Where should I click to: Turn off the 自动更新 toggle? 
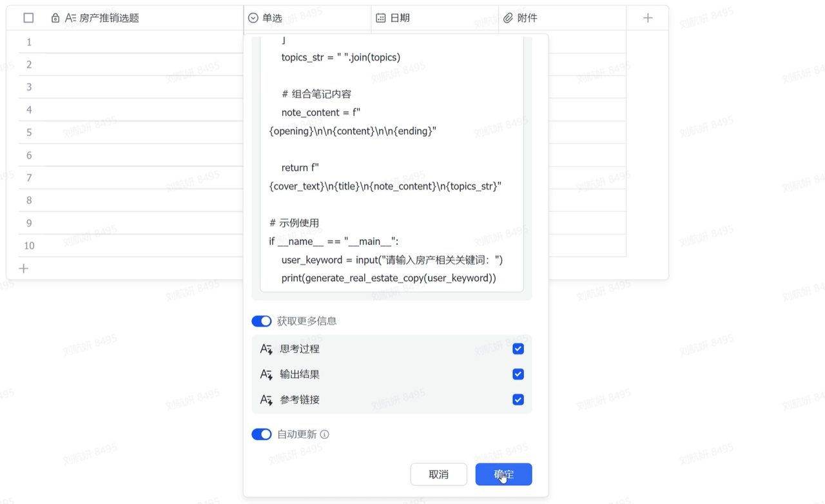click(x=262, y=434)
